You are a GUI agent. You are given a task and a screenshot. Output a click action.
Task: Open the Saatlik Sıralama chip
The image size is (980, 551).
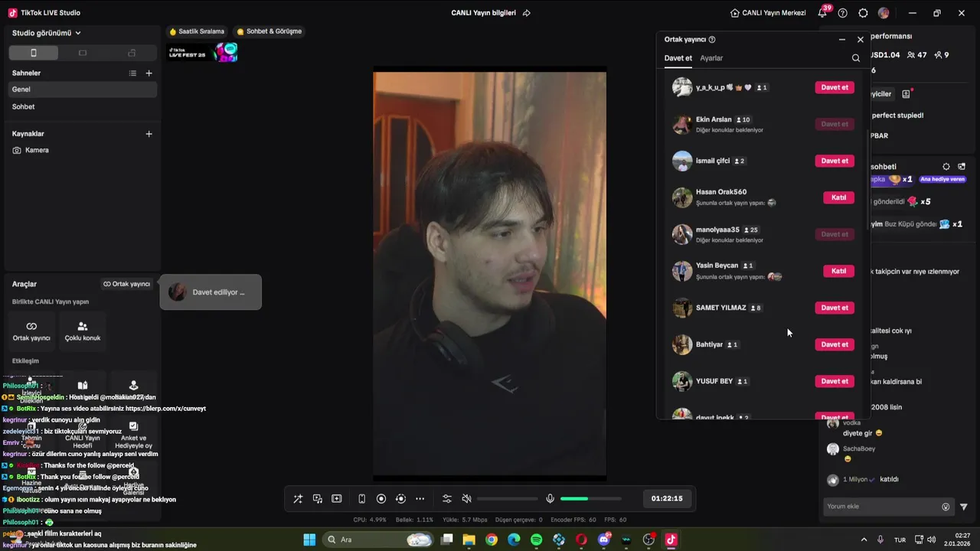click(x=198, y=31)
